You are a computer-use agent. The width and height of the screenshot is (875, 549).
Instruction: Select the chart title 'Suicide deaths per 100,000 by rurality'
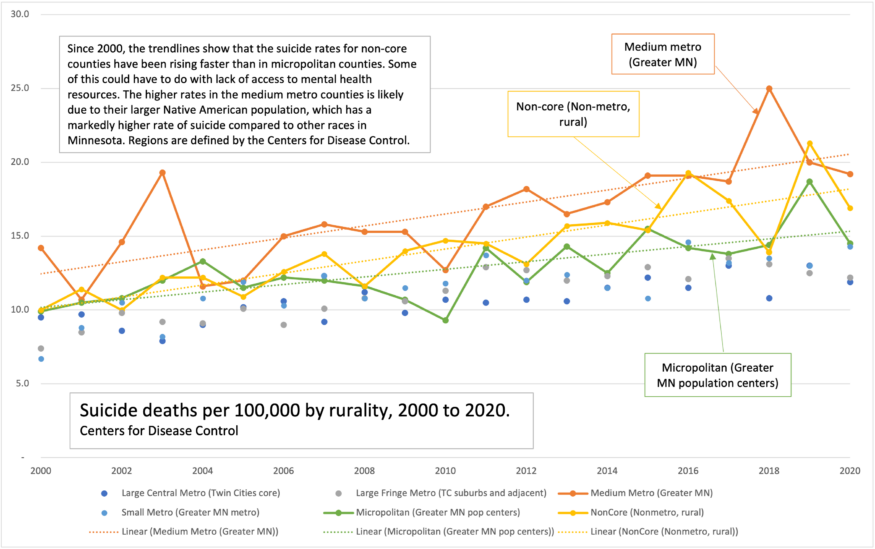click(x=295, y=411)
